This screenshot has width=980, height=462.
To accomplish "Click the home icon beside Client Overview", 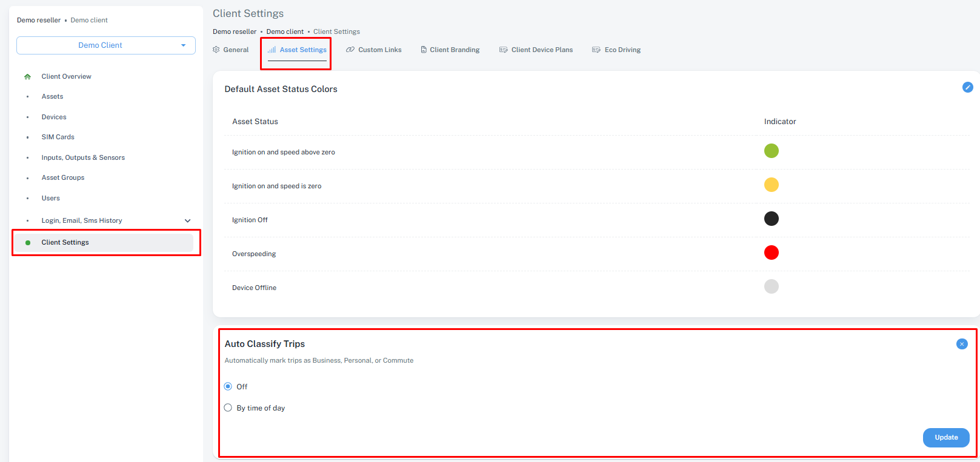I will (27, 77).
